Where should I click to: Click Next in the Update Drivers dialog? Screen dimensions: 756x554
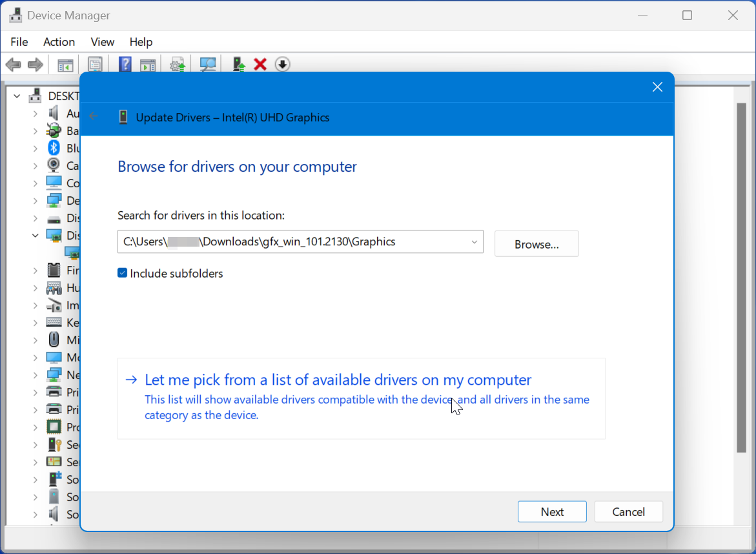(x=552, y=511)
